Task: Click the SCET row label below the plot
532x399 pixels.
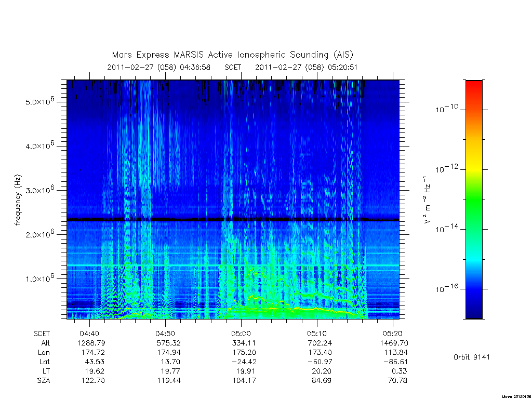Action: tap(42, 334)
